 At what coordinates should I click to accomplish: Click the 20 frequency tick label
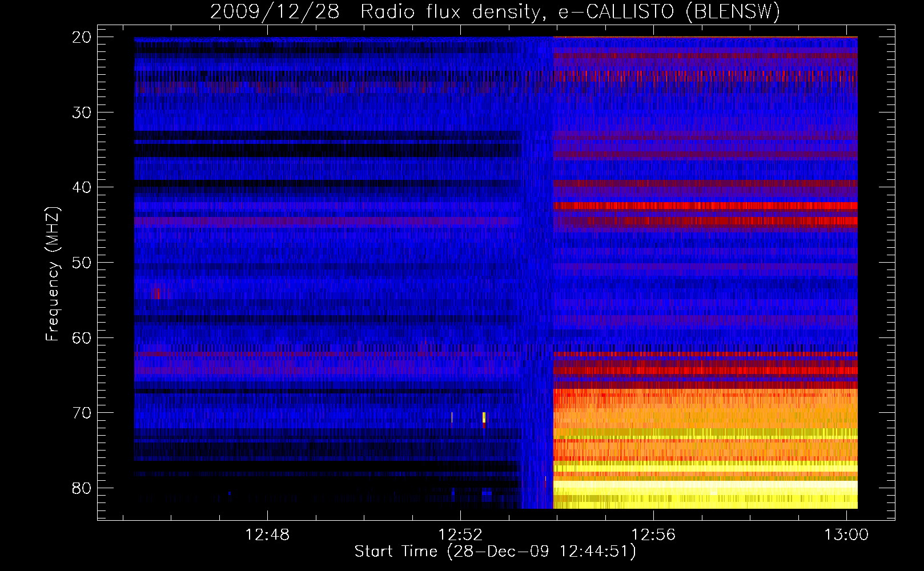82,37
